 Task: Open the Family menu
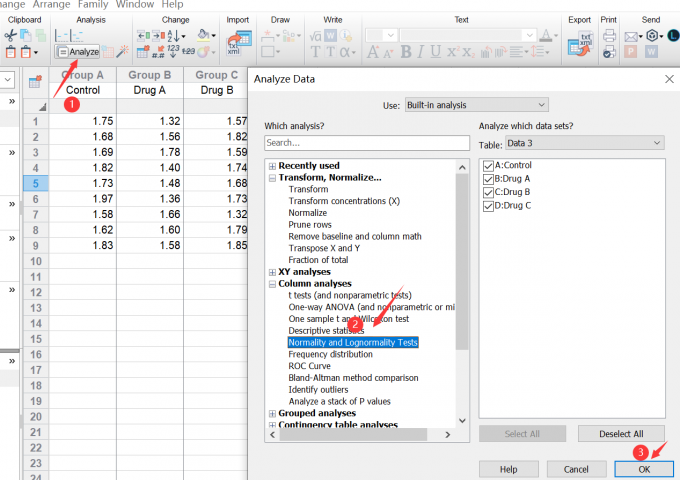coord(92,5)
